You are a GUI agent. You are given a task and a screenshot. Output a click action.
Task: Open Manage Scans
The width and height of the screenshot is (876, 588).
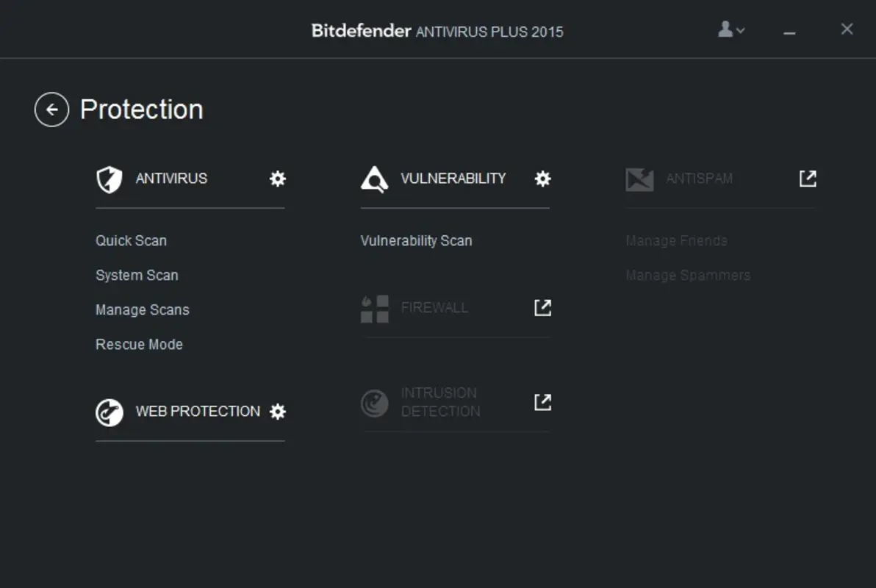click(x=142, y=309)
